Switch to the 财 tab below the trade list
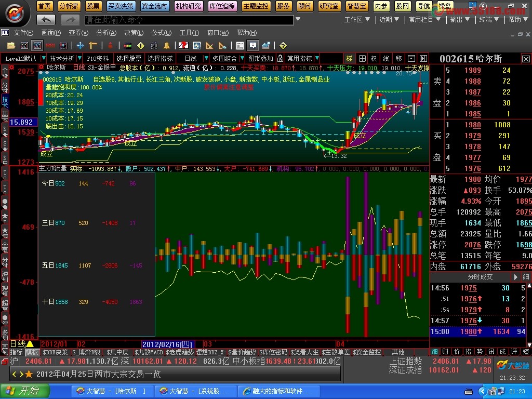 [445, 352]
